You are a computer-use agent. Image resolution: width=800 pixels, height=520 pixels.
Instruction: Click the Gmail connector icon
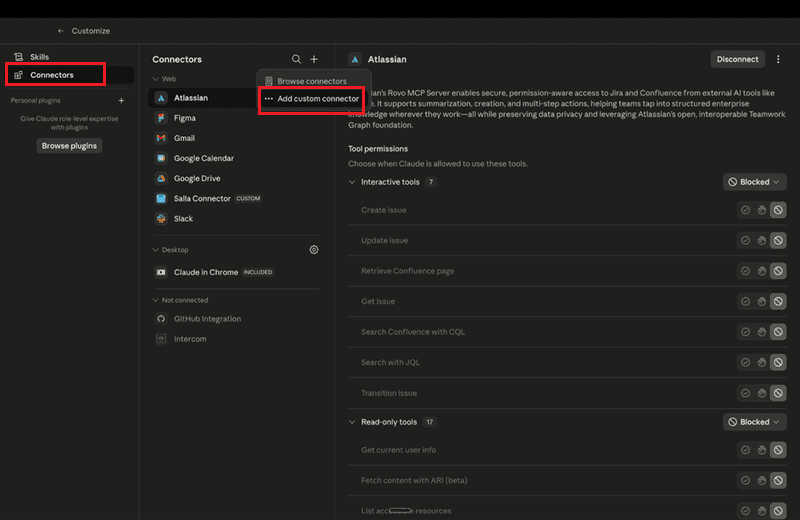tap(161, 138)
